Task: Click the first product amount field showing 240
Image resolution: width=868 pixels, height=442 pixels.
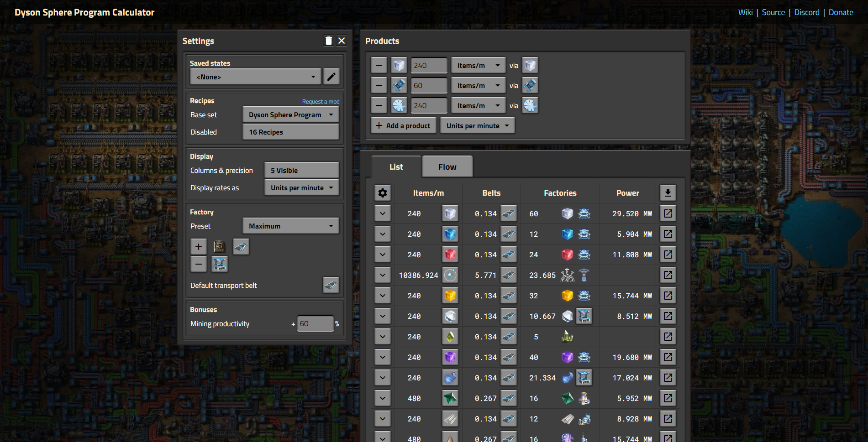Action: coord(429,65)
